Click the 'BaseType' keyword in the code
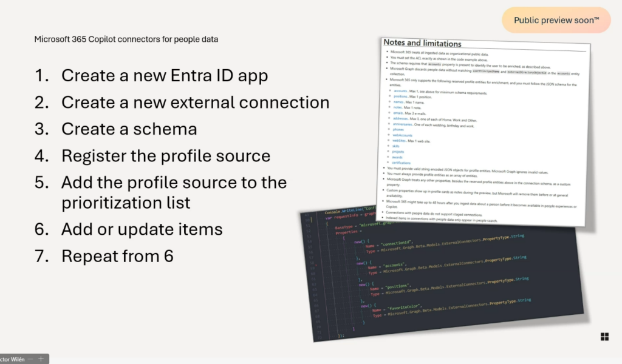 (344, 227)
